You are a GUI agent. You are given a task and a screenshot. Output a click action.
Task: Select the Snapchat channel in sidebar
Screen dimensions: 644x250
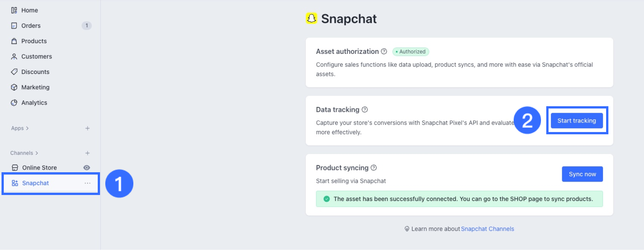point(36,183)
